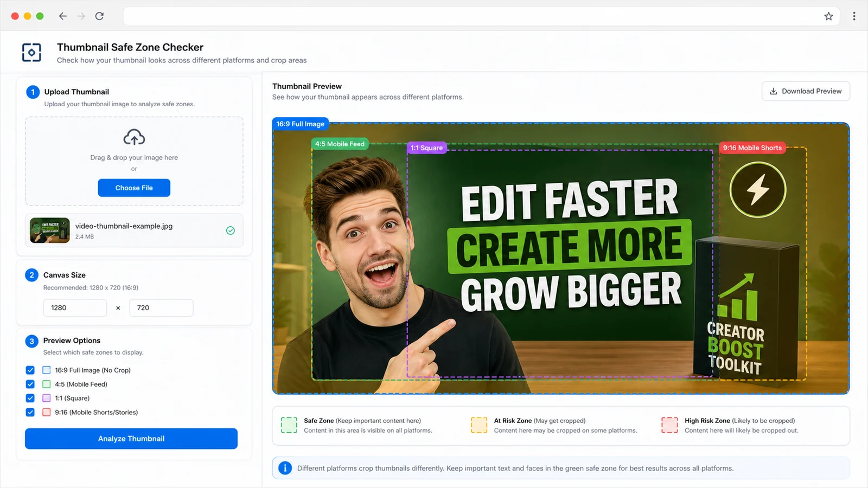The height and width of the screenshot is (488, 868).
Task: Open the browser three-dot menu
Action: (854, 16)
